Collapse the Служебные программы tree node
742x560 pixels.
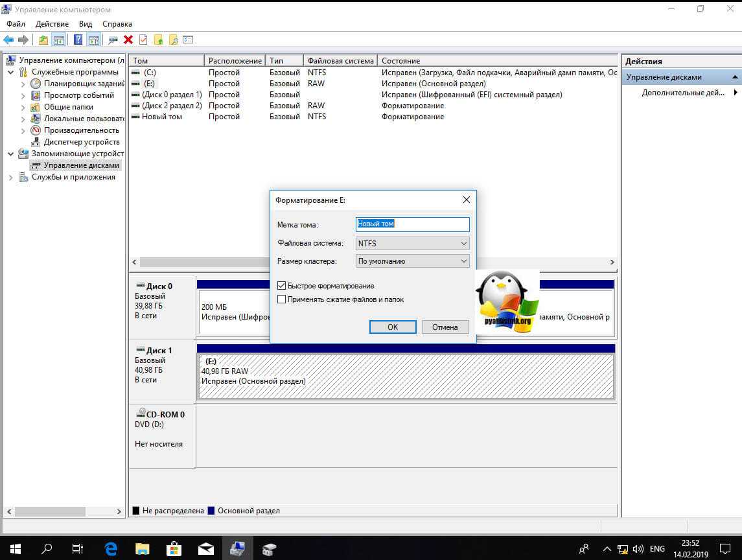tap(11, 72)
